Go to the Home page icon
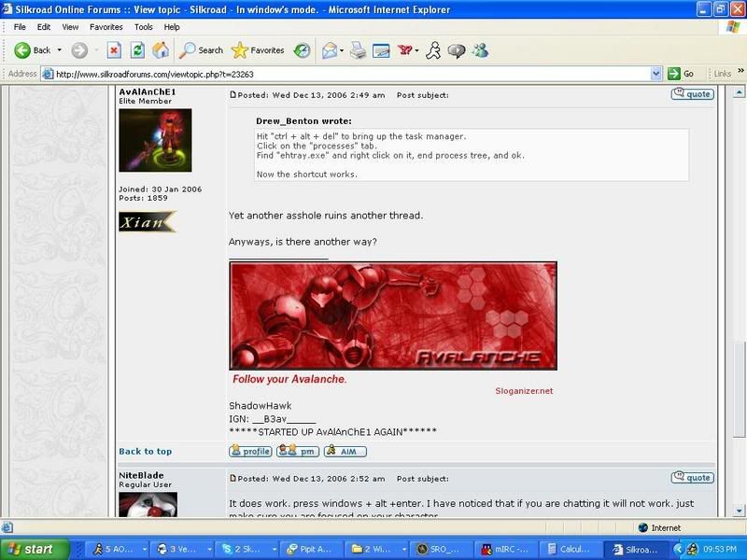 tap(161, 50)
